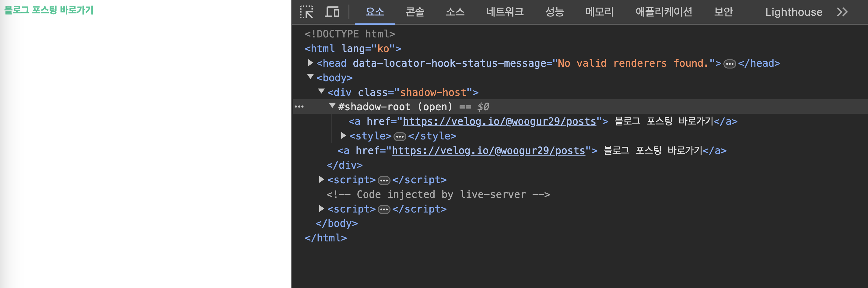
Task: Click the $0 console reference marker
Action: (x=483, y=107)
